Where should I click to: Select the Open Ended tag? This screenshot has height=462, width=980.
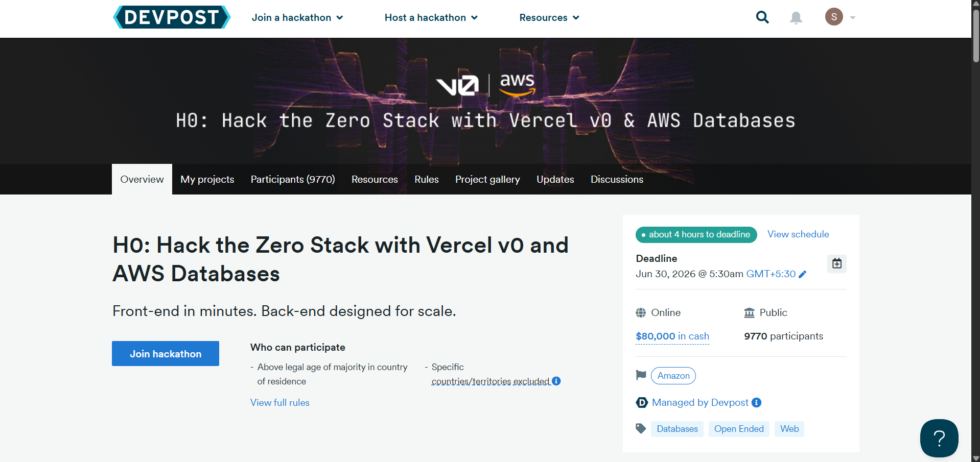(739, 429)
